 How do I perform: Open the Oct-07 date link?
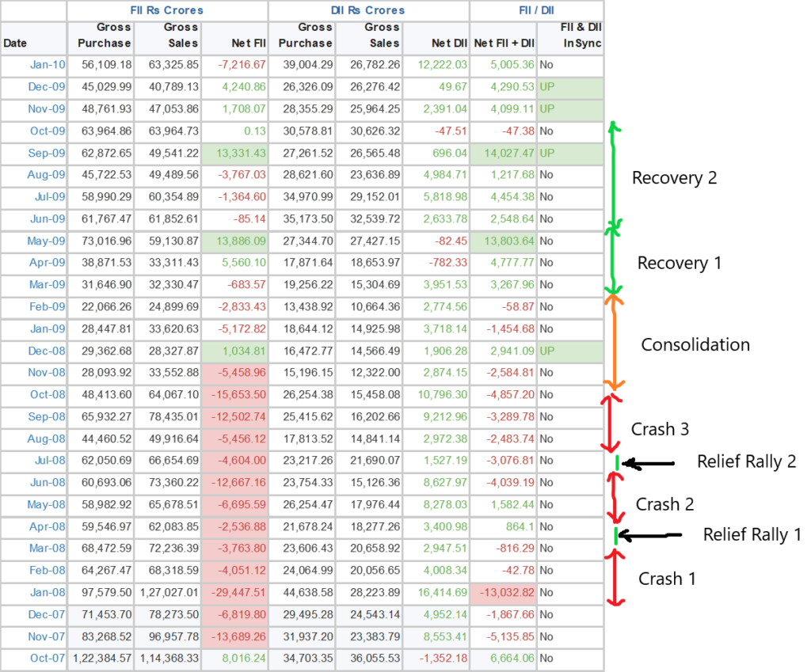pyautogui.click(x=47, y=658)
